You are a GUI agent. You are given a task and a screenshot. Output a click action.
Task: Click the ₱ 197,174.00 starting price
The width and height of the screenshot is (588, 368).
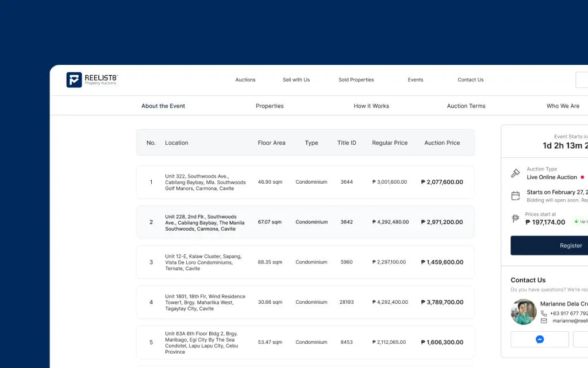545,222
